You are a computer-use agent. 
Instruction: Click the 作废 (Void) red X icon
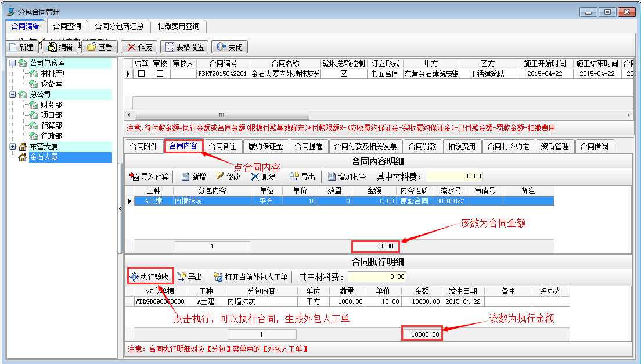tap(131, 47)
